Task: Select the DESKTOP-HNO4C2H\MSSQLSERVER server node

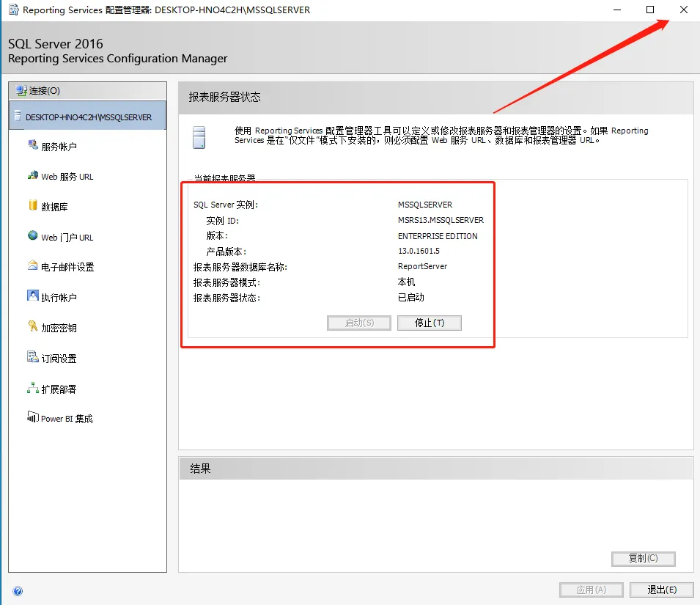Action: (x=87, y=117)
